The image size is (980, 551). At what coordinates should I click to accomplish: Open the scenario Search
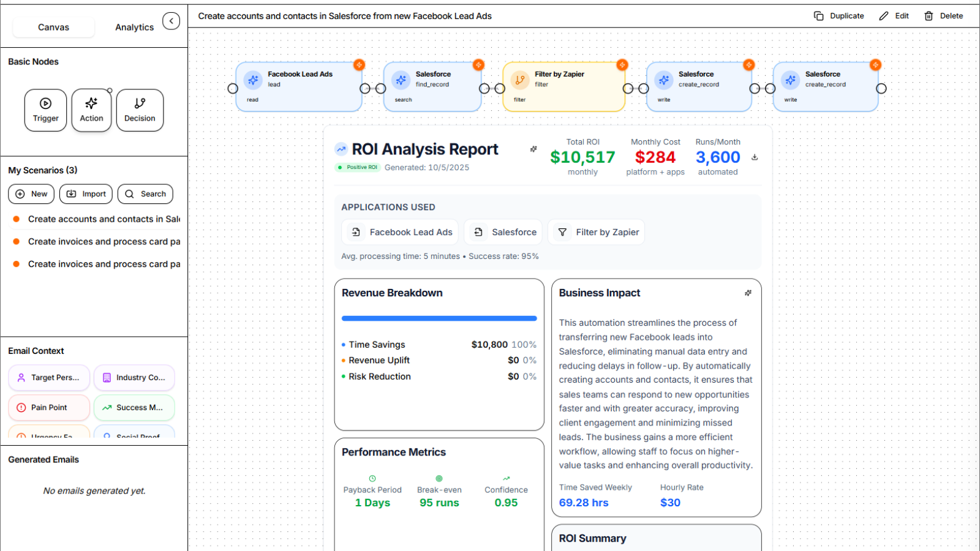[x=145, y=194]
